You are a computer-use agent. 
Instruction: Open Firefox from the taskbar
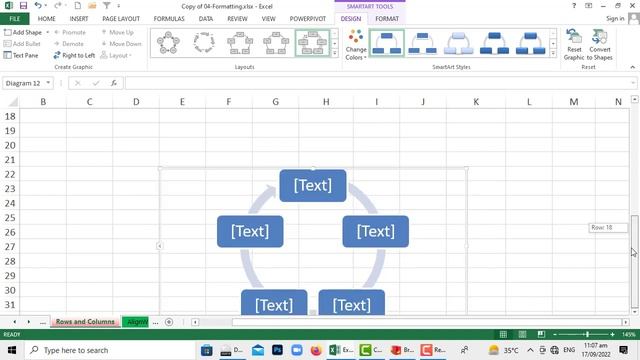[x=316, y=350]
